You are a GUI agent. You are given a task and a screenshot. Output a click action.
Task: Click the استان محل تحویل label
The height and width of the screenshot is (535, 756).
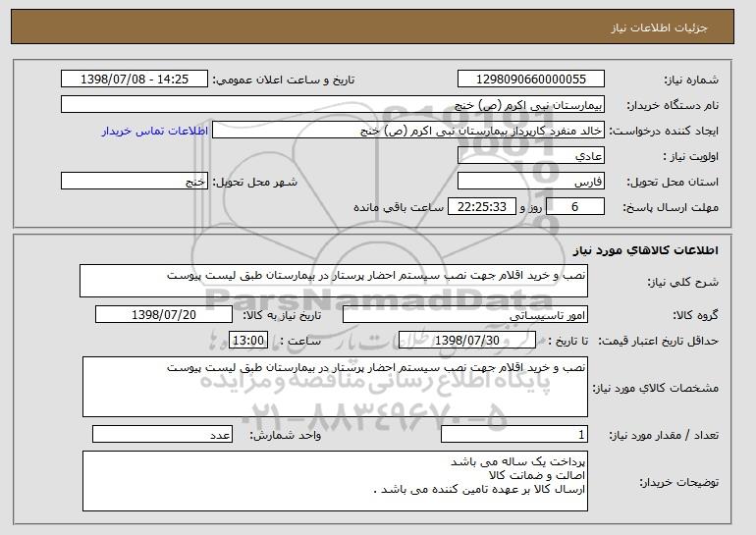(x=673, y=182)
